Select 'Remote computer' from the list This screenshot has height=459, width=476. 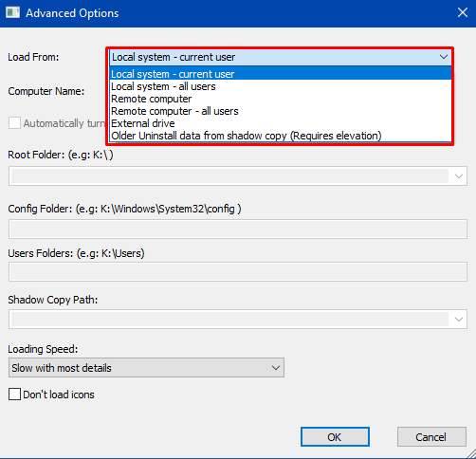tap(281, 99)
